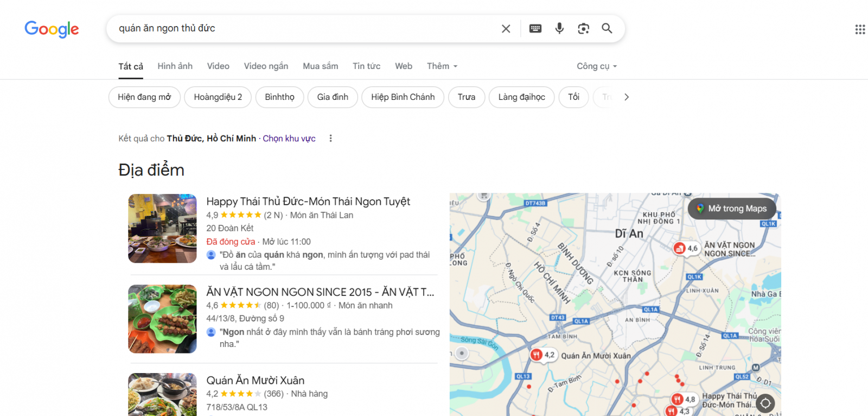Image resolution: width=868 pixels, height=416 pixels.
Task: Select the 4,3 restaurant map pin
Action: tap(678, 411)
